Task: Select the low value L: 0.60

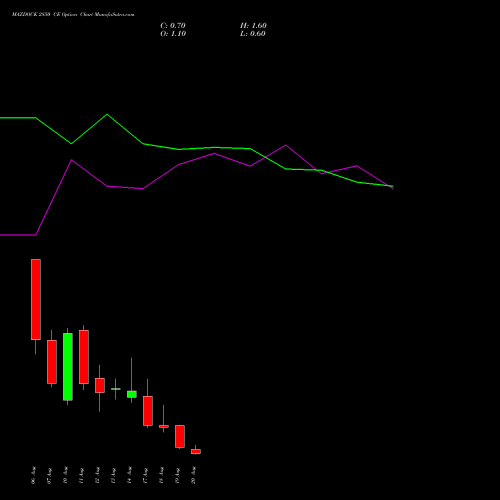Action: (253, 34)
